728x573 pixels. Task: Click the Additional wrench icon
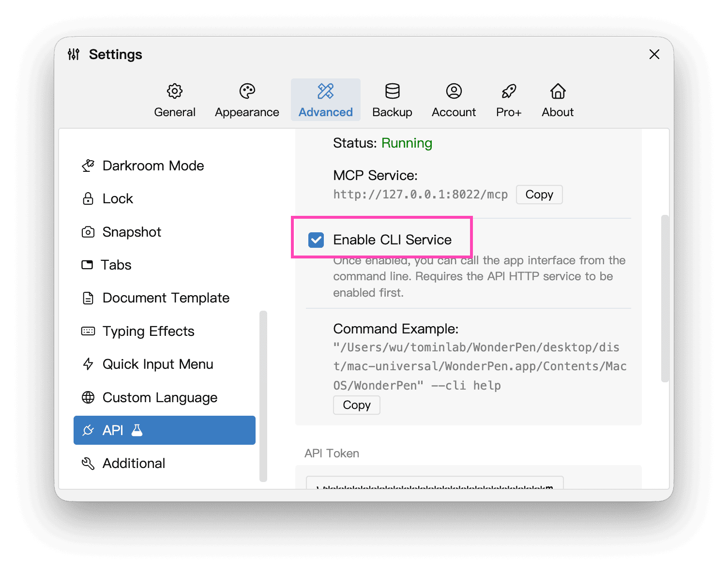point(88,464)
